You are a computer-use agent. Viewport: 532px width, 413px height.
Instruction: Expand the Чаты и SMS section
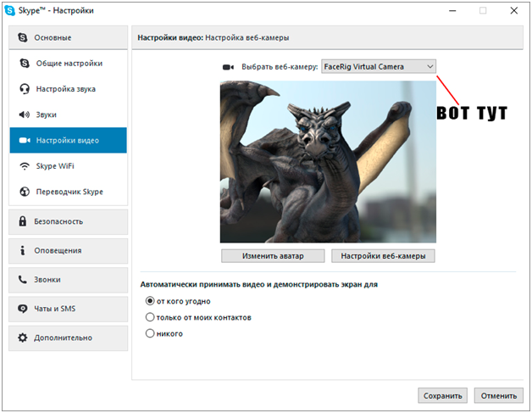[69, 309]
